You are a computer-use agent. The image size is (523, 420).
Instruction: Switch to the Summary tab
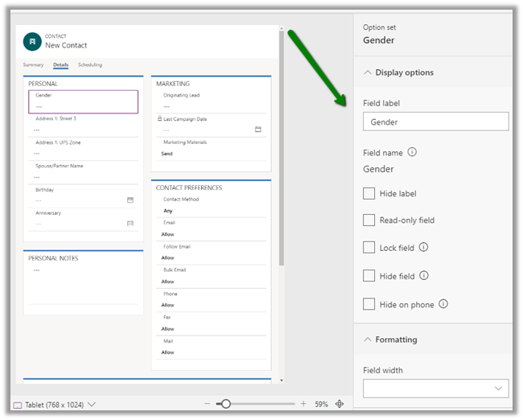tap(33, 64)
